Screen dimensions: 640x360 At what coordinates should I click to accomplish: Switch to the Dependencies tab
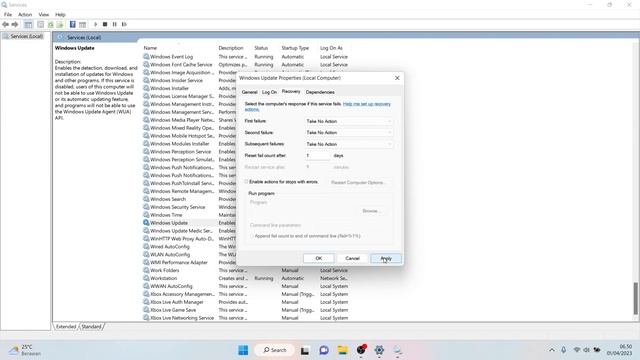(320, 92)
